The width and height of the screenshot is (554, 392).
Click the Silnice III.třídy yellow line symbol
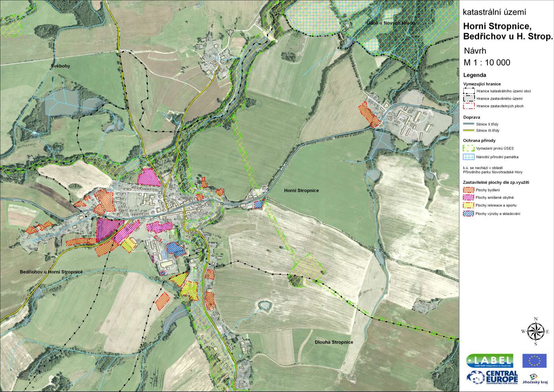tap(468, 130)
